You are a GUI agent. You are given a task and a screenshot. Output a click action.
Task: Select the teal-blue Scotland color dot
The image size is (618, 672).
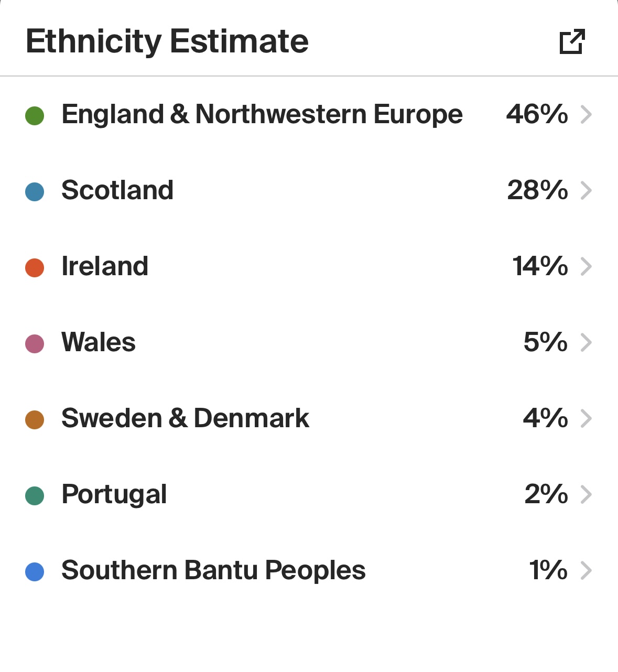35,192
